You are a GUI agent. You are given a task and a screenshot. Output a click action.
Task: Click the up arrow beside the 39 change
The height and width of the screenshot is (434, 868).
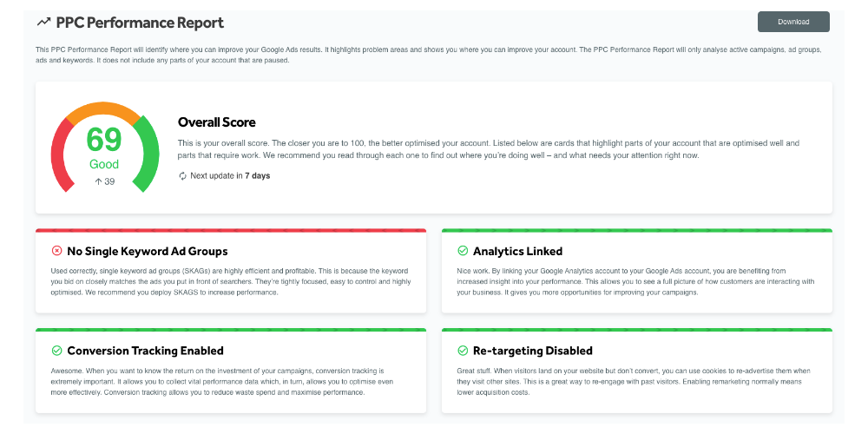98,181
